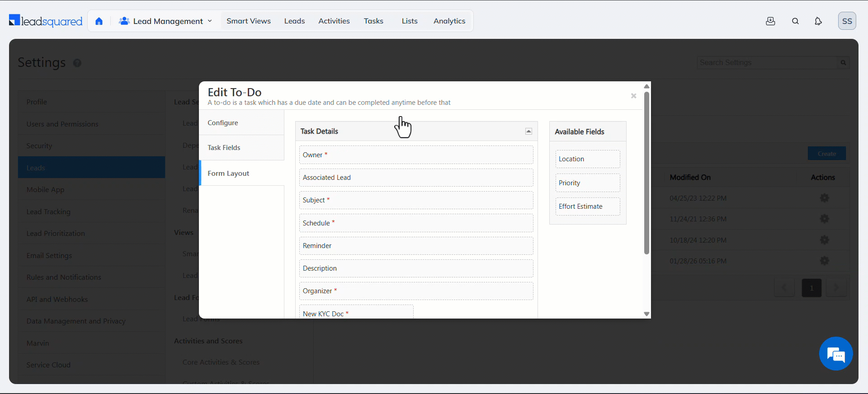Open Core Activities & Scores link

click(221, 362)
